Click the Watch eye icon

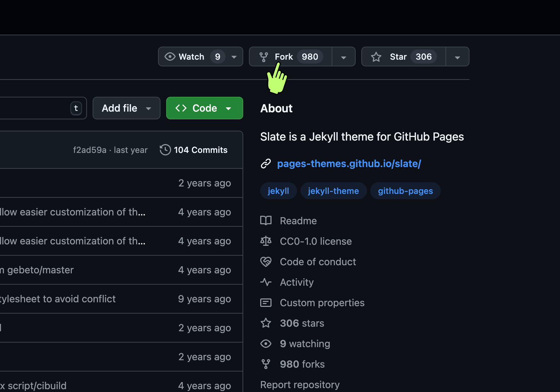click(x=170, y=57)
